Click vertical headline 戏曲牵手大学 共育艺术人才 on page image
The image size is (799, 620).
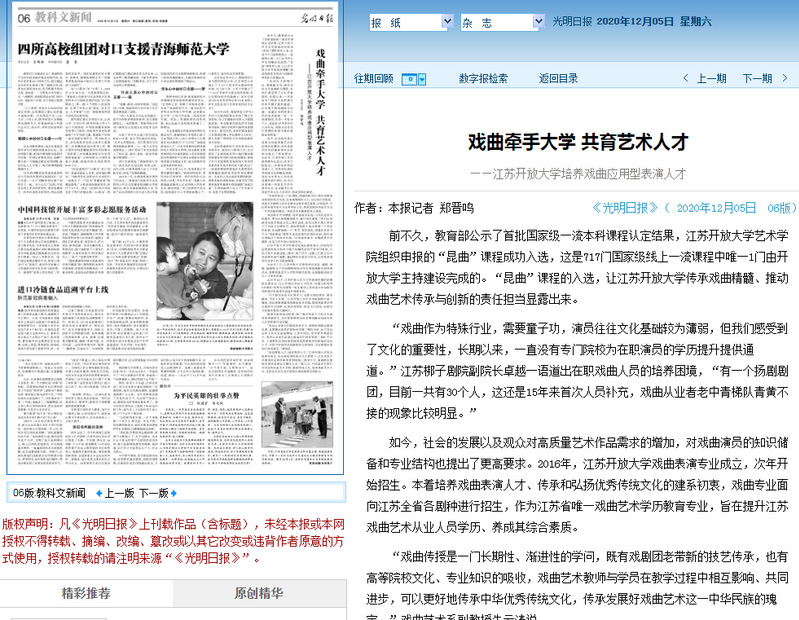[320, 112]
